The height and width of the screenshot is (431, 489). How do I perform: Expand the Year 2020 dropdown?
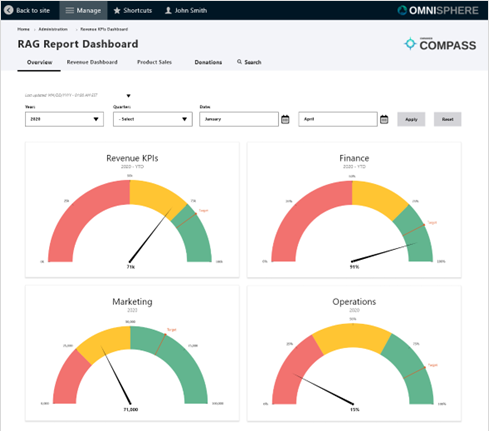[x=64, y=119]
